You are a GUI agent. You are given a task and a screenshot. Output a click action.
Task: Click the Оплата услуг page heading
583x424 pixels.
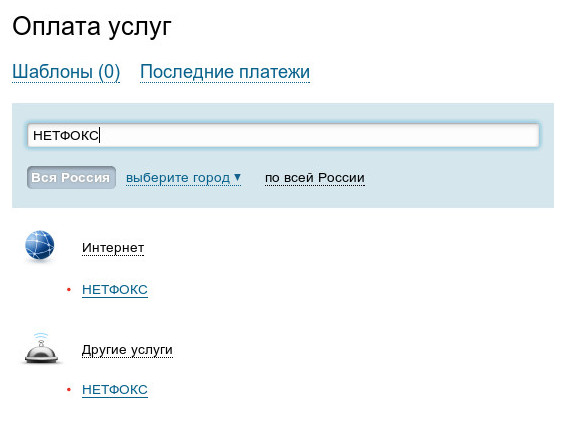91,28
